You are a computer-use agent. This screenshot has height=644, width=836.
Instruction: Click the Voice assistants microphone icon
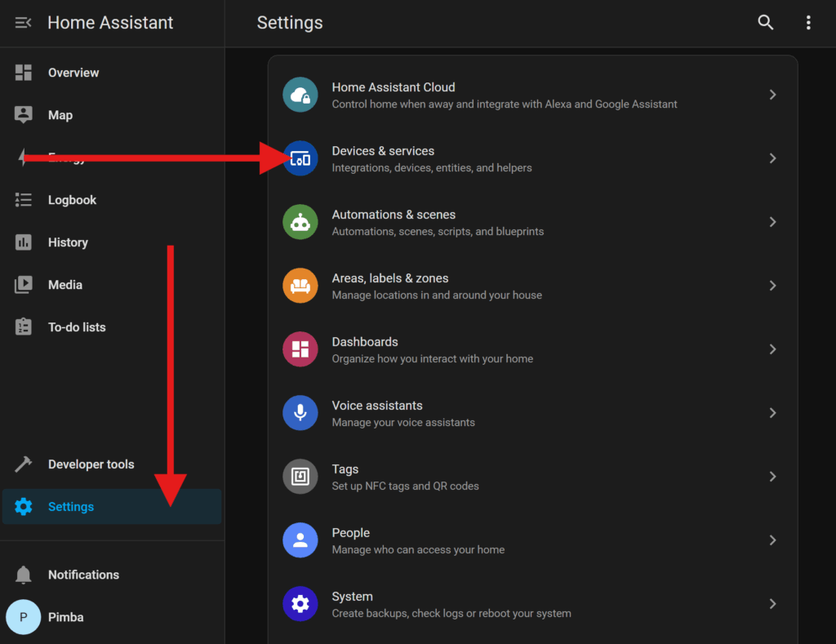click(x=300, y=413)
